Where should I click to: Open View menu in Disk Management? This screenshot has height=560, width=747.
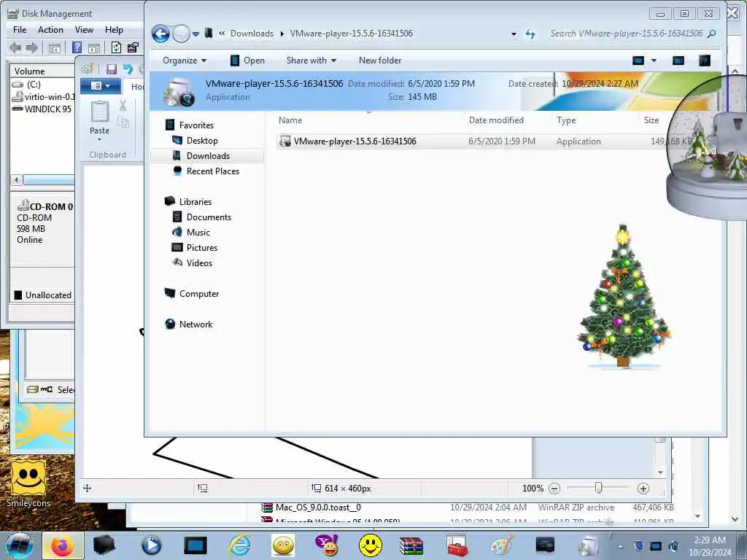coord(84,29)
